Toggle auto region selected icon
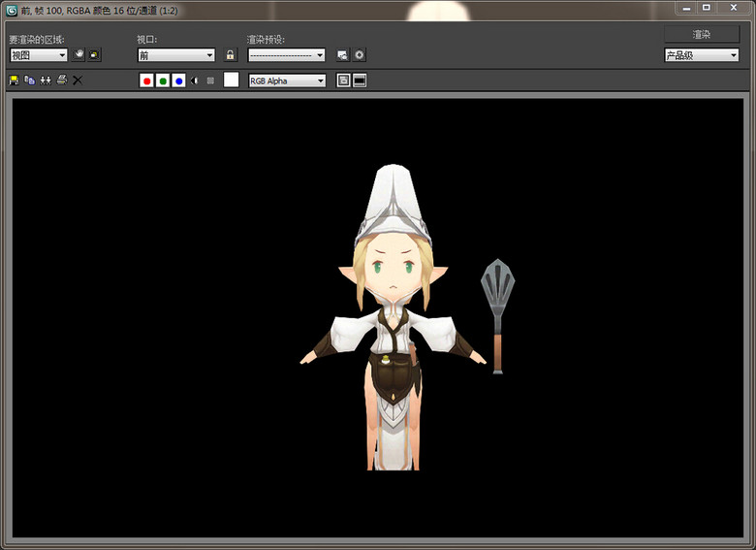 point(95,54)
